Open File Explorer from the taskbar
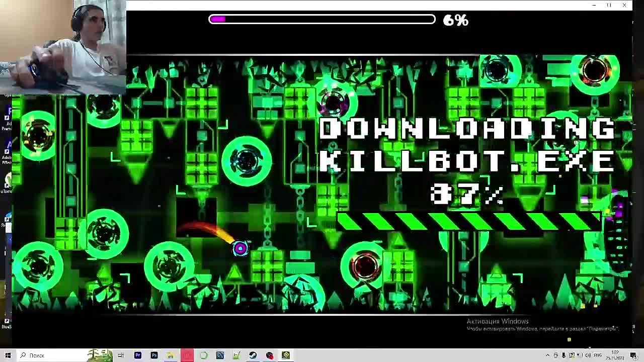Screen dimensions: 644x362 tap(171, 355)
